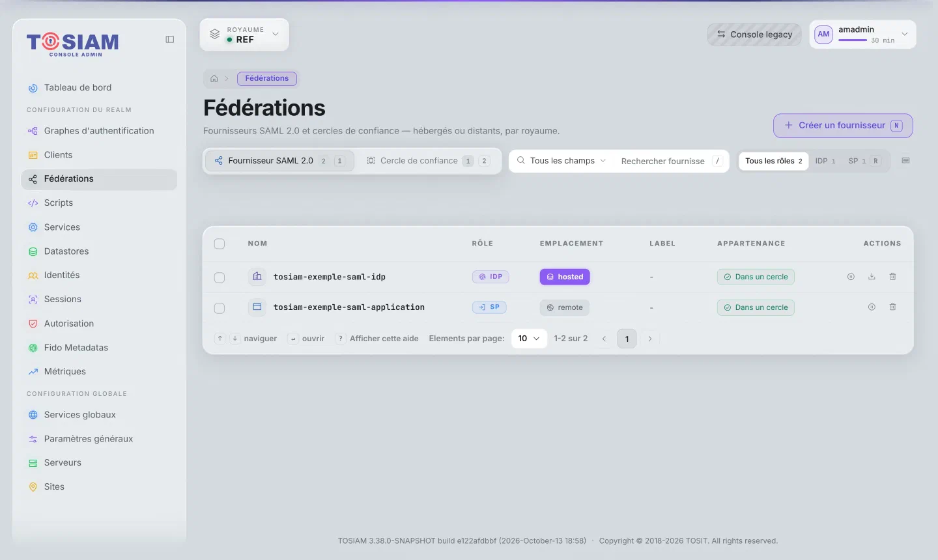Image resolution: width=938 pixels, height=560 pixels.
Task: Sort the table by the Nom column
Action: [x=257, y=244]
